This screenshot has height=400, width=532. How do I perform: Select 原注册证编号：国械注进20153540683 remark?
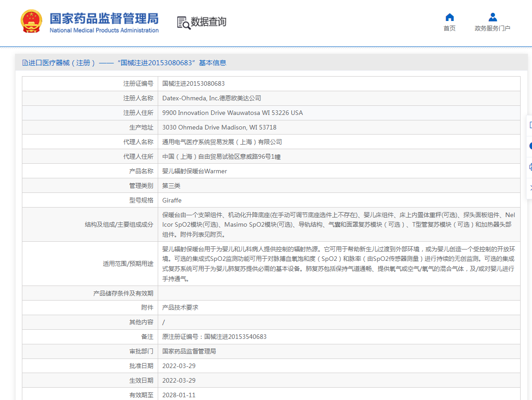click(214, 337)
